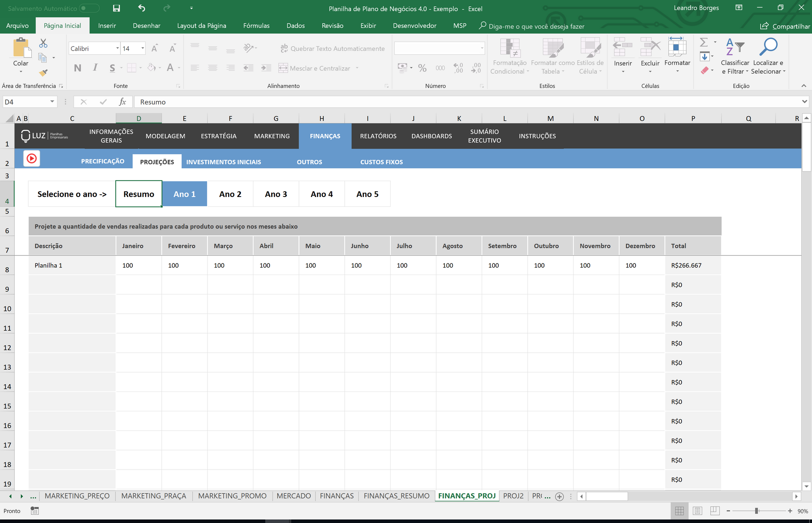Switch to the FINANÇAS_RESUMO sheet tab

tap(396, 496)
